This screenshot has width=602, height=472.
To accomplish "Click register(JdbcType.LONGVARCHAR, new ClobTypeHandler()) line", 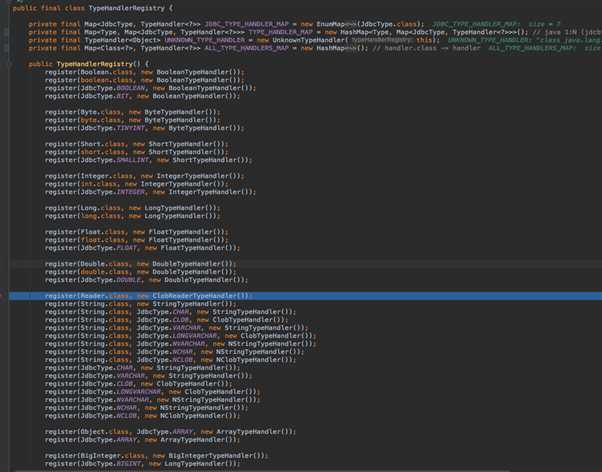I will [x=152, y=392].
